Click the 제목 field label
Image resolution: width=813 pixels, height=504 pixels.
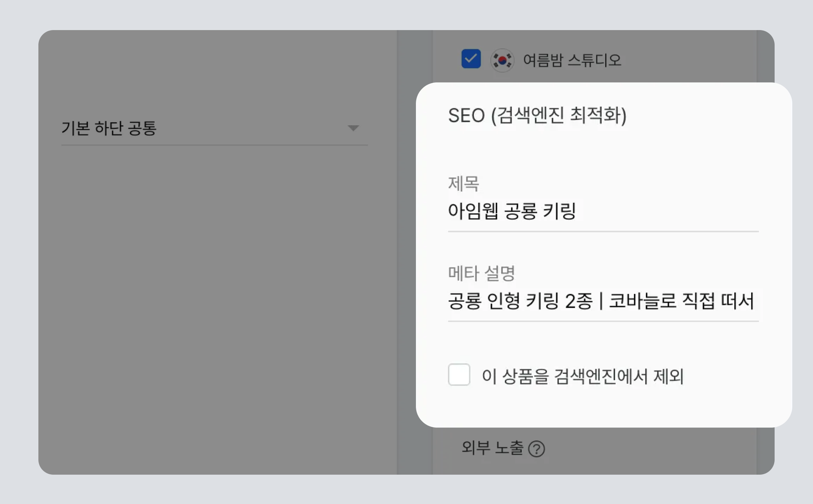click(x=463, y=184)
